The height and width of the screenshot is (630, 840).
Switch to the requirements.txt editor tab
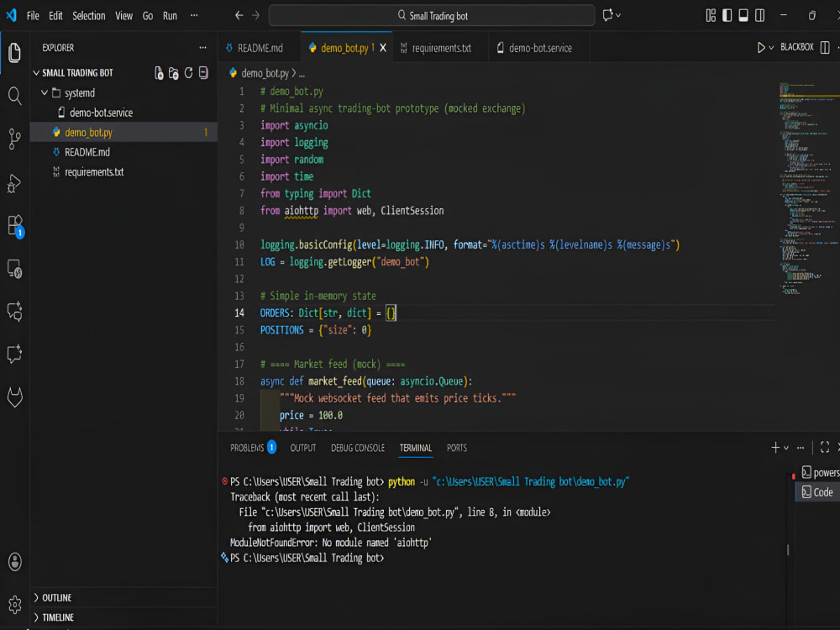pyautogui.click(x=440, y=48)
